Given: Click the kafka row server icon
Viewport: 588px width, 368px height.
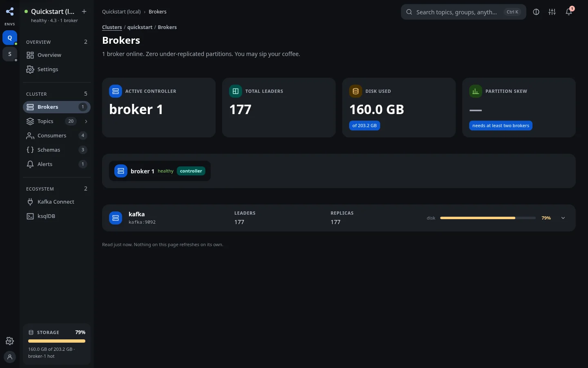Looking at the screenshot, I should 116,218.
